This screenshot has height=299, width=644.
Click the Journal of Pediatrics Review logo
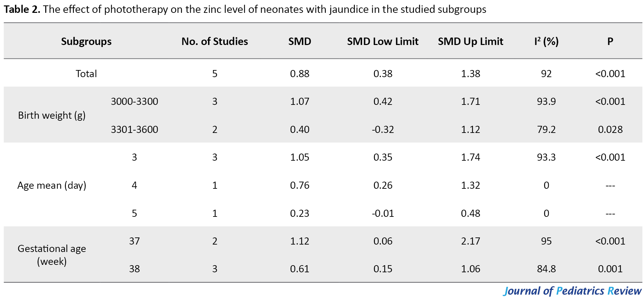pyautogui.click(x=572, y=291)
